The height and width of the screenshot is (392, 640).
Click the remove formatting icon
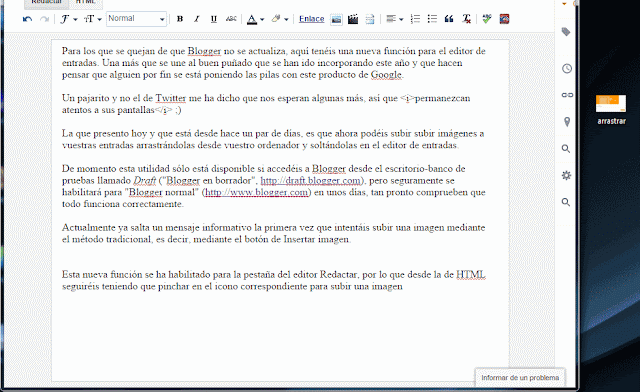point(466,19)
